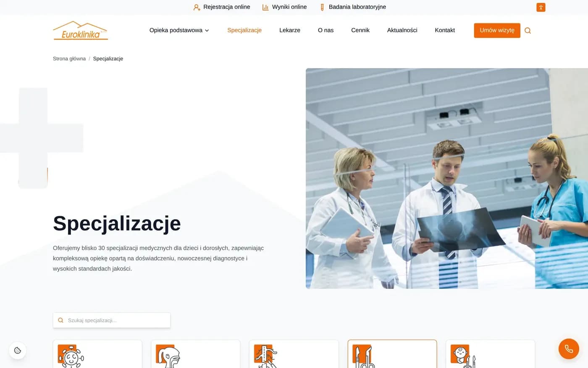Open the accessibility options icon
The width and height of the screenshot is (588, 368).
coord(541,7)
